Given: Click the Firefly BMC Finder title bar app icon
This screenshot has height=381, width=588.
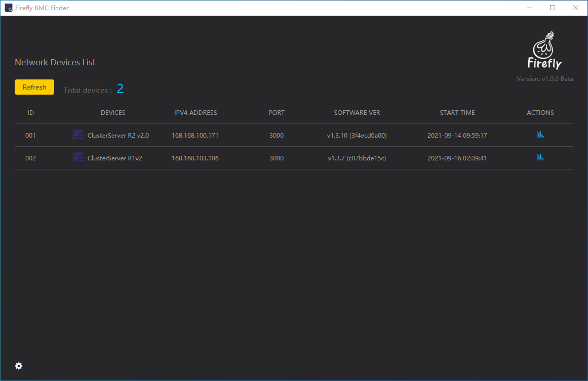Looking at the screenshot, I should pyautogui.click(x=8, y=8).
